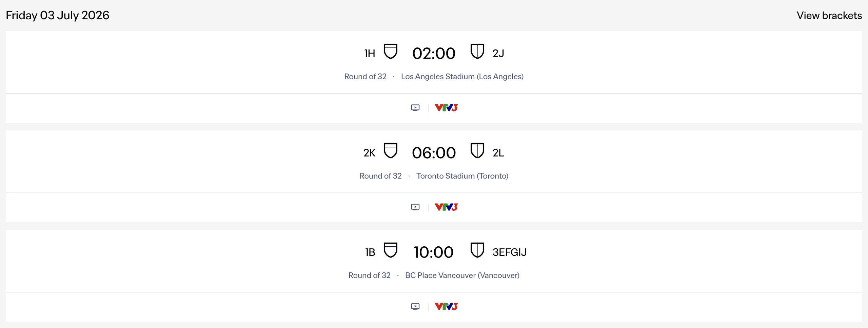Open the stream icon for the 02:00 match
Viewport: 868px width, 328px height.
(x=415, y=107)
